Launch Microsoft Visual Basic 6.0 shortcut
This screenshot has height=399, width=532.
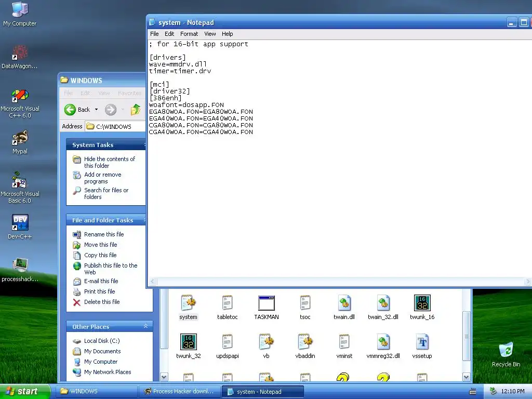click(x=20, y=188)
